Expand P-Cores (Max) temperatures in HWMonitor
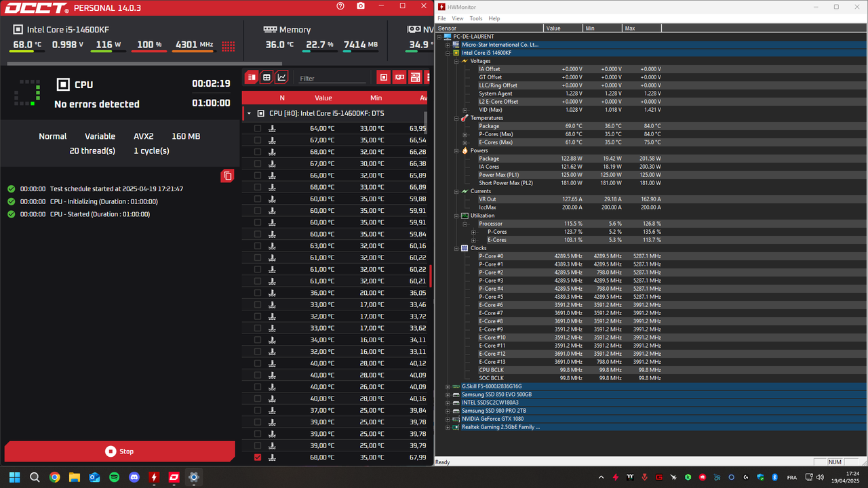Screen dimensions: 868x488 [465, 134]
